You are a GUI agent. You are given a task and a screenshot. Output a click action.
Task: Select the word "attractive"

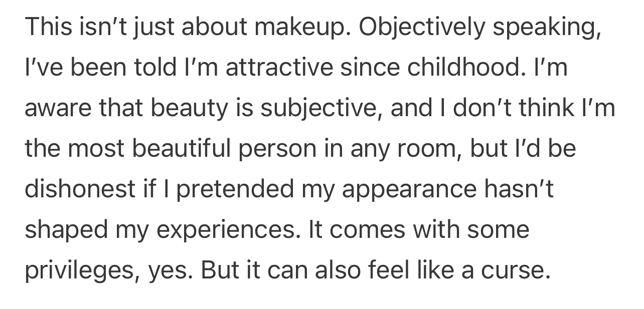pos(279,68)
